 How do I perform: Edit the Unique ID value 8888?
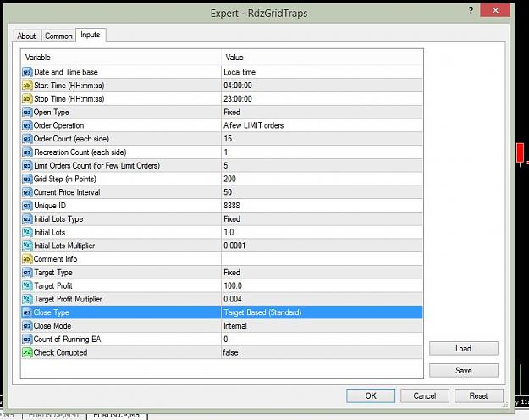pyautogui.click(x=322, y=206)
